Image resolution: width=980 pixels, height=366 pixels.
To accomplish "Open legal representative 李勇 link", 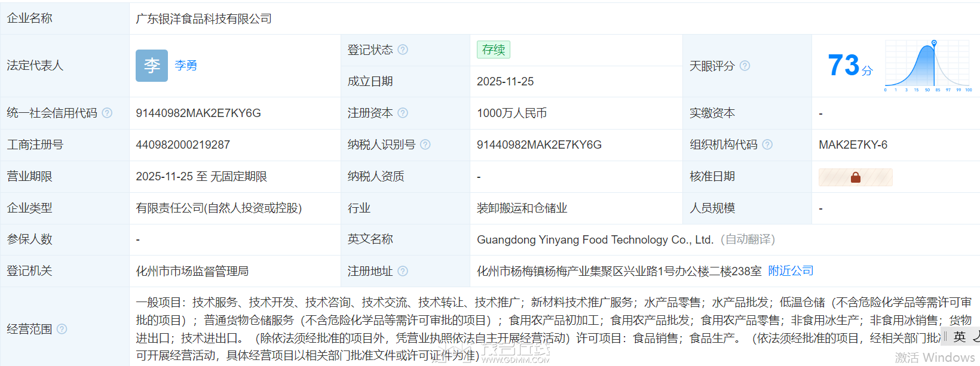I will click(x=186, y=66).
